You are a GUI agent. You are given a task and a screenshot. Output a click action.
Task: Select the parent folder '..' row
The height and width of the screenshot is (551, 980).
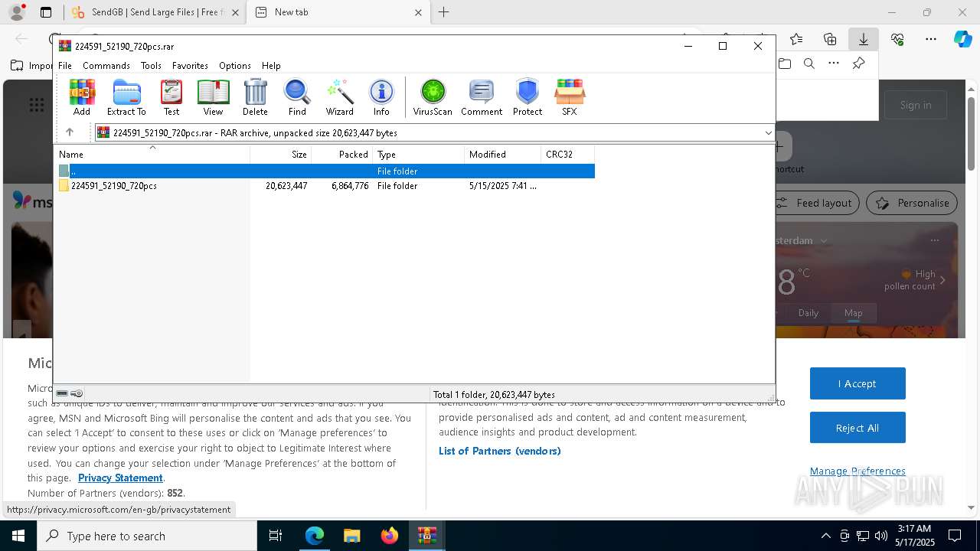325,171
